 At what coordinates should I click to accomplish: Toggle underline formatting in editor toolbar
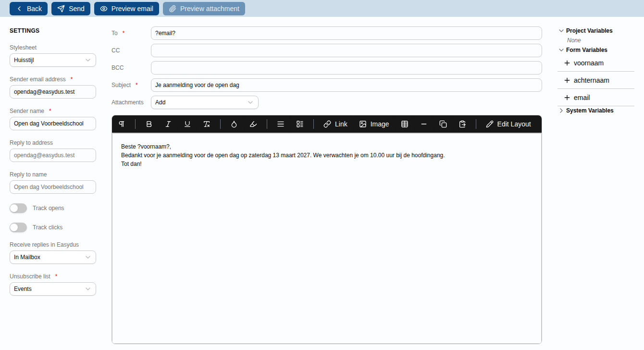187,124
